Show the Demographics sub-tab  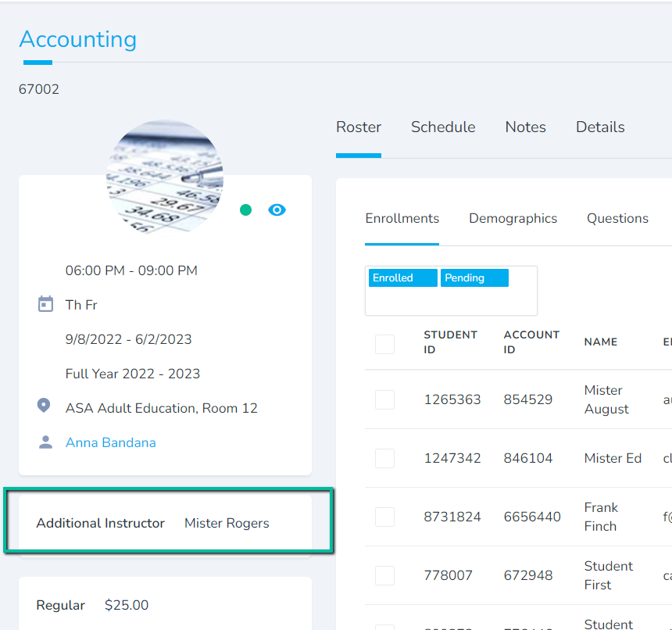coord(513,219)
